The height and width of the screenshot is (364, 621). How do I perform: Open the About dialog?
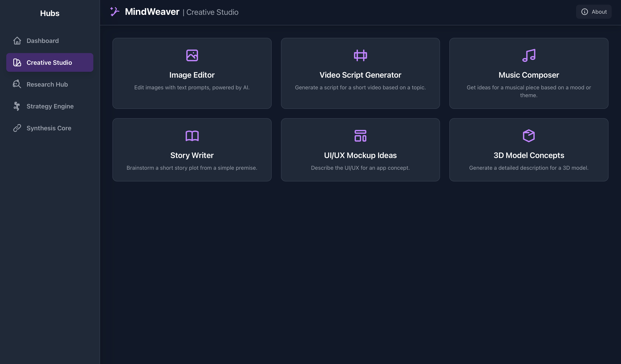(x=594, y=12)
